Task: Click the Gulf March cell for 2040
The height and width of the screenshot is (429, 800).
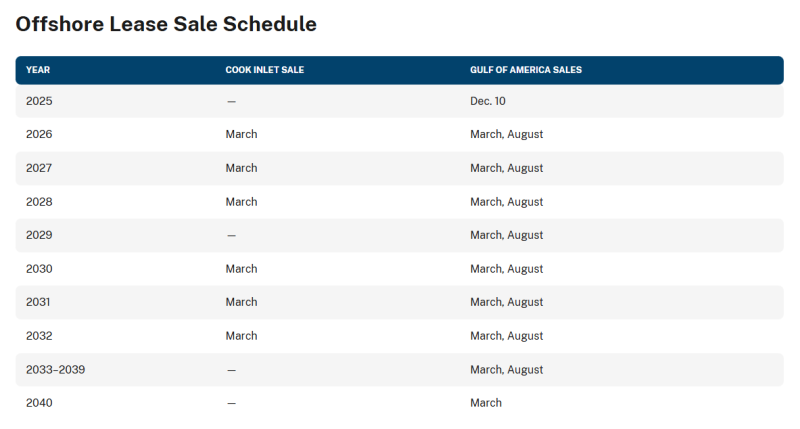Action: (x=486, y=403)
